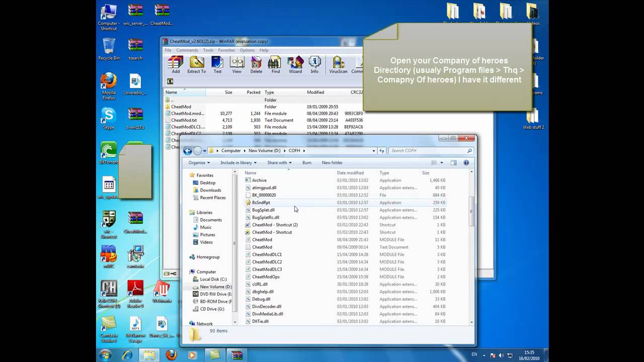Select the BitTorrent desktop icon

click(109, 153)
